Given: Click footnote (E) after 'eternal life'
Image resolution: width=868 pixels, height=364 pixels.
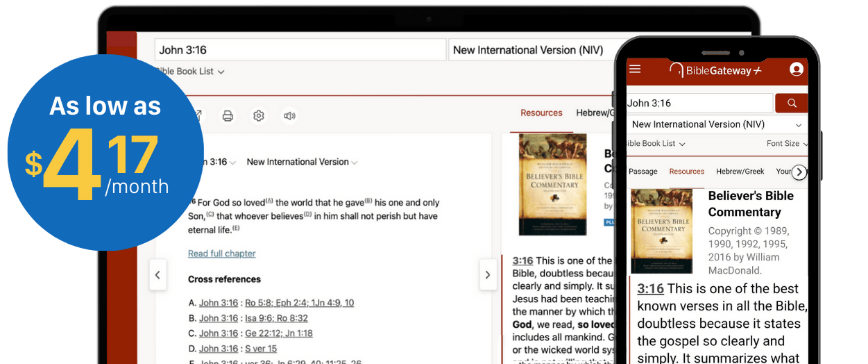Looking at the screenshot, I should pos(236,228).
